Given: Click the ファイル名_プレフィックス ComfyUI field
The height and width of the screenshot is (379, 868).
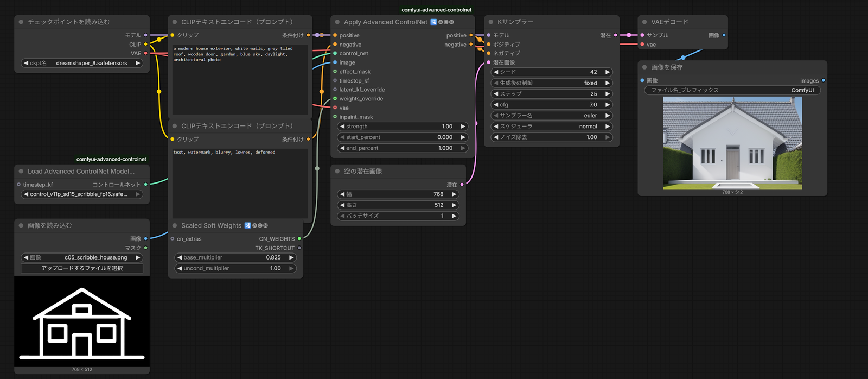Looking at the screenshot, I should (x=732, y=90).
